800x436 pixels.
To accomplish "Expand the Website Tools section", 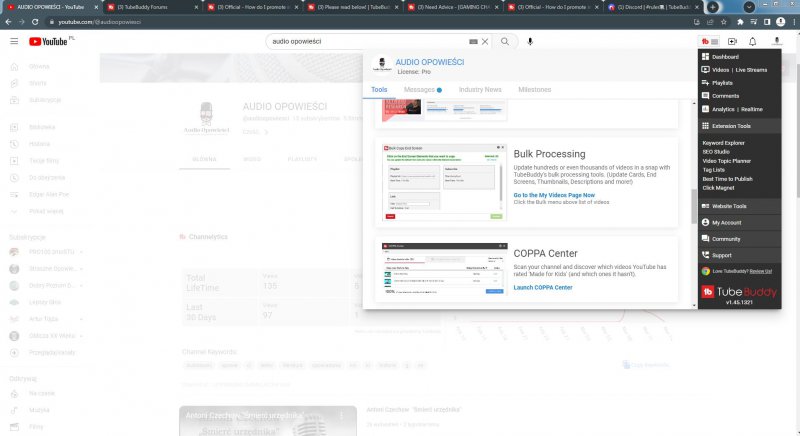I will pyautogui.click(x=730, y=206).
